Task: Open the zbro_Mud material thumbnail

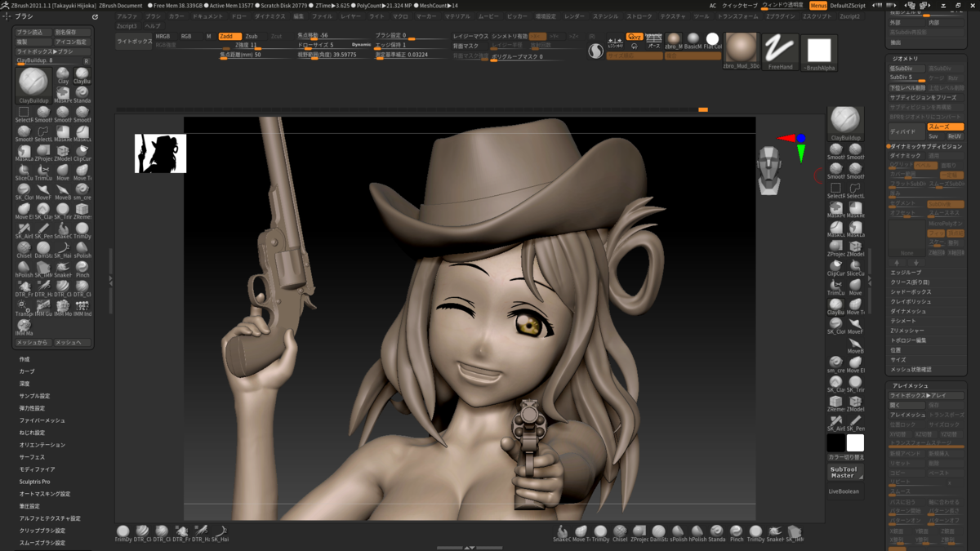Action: point(742,51)
